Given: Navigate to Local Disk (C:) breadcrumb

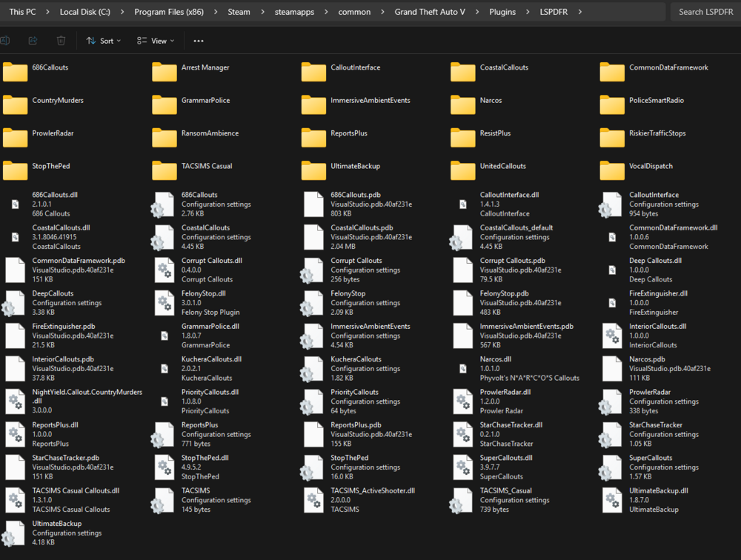Looking at the screenshot, I should (x=85, y=12).
